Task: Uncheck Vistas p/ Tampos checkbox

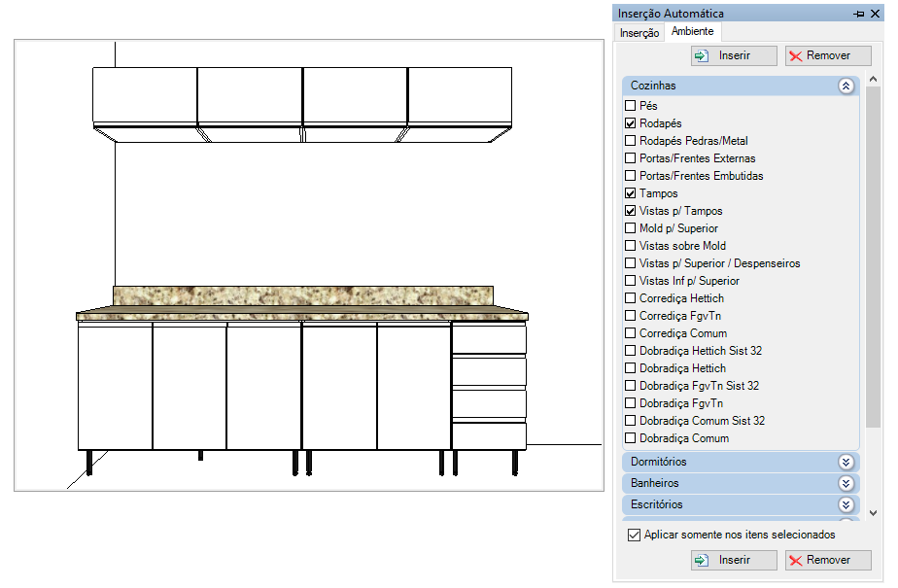Action: point(631,211)
